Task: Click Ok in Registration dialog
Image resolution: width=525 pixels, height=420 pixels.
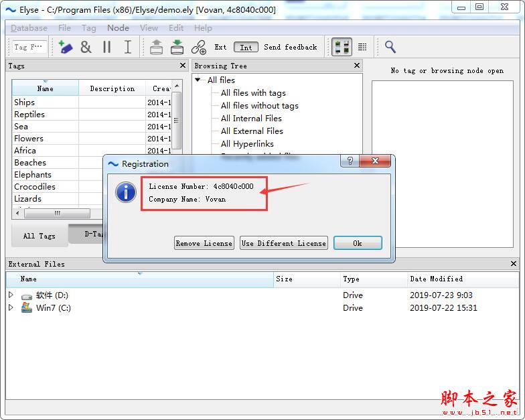Action: tap(358, 243)
